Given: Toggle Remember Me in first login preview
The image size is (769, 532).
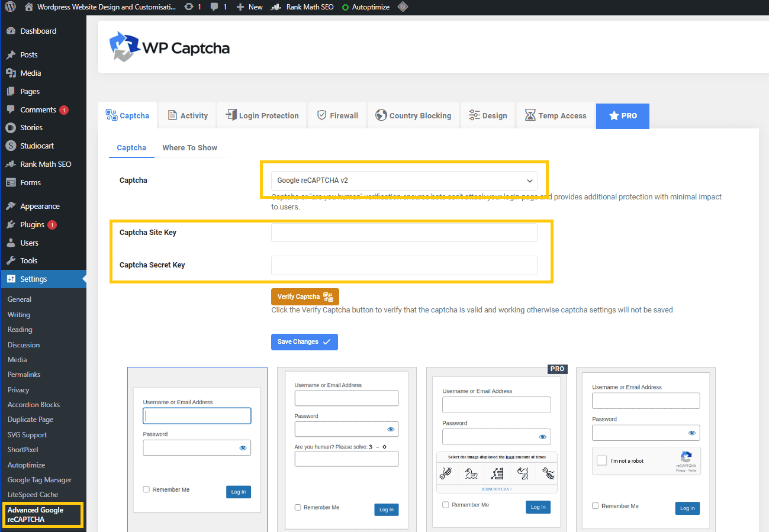Looking at the screenshot, I should pyautogui.click(x=146, y=489).
